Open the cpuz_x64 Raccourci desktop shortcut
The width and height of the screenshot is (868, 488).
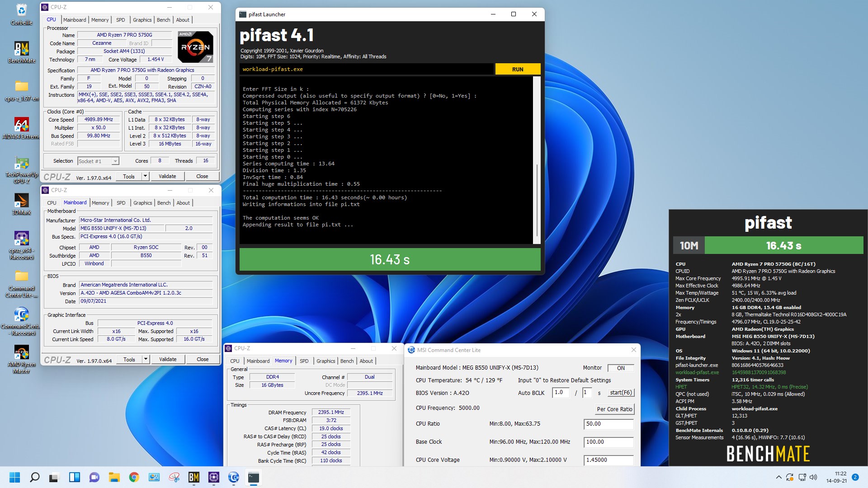[21, 245]
